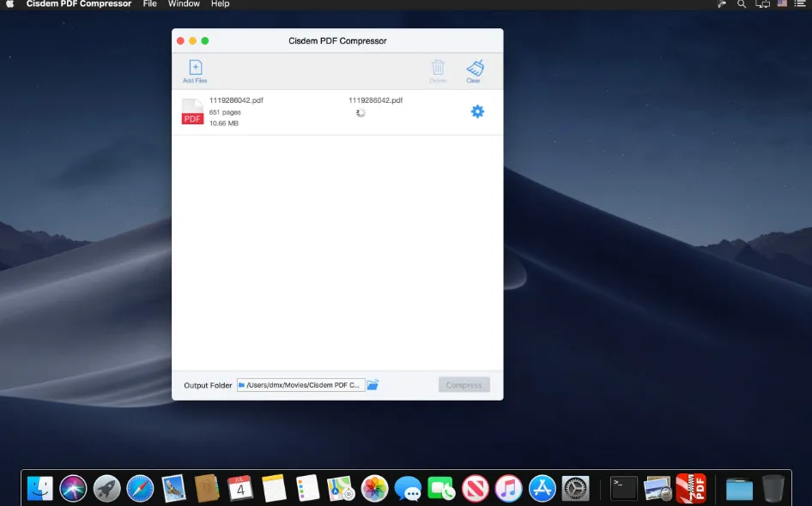Open FaceTime in the Dock

[442, 488]
